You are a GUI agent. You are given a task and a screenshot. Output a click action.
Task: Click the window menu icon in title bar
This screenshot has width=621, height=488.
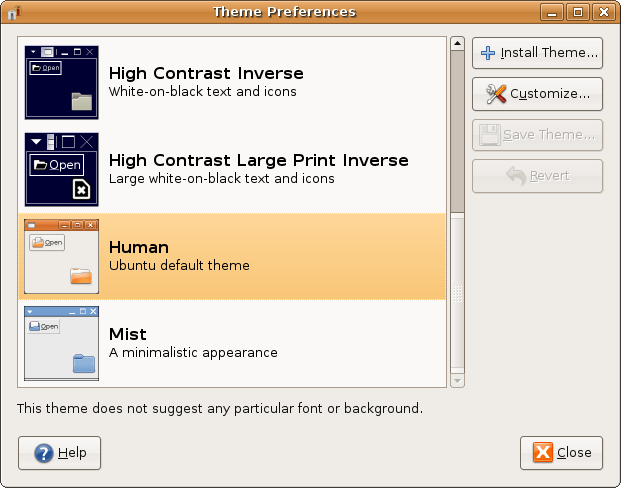12,12
